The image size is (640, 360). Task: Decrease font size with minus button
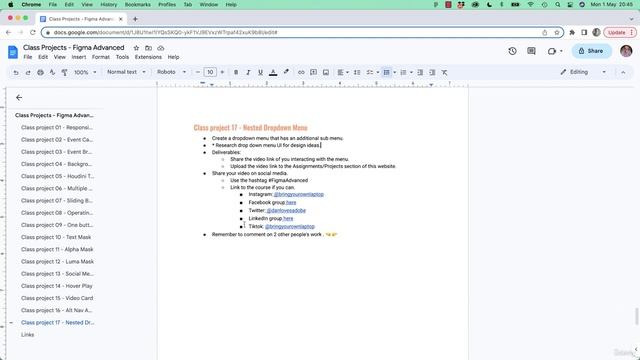coord(198,72)
